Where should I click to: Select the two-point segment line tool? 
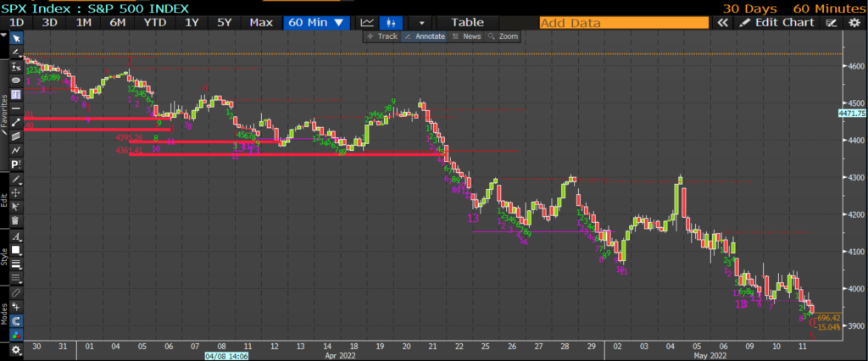pos(16,122)
